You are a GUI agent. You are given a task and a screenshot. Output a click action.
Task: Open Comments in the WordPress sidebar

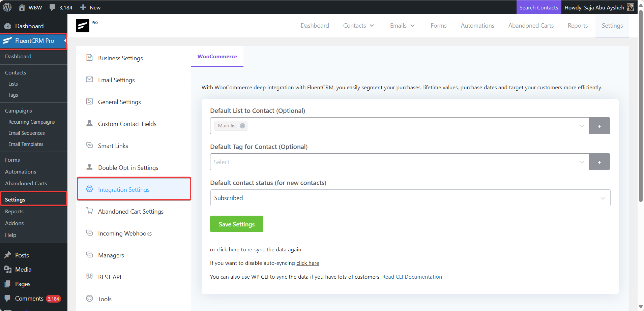click(x=29, y=299)
